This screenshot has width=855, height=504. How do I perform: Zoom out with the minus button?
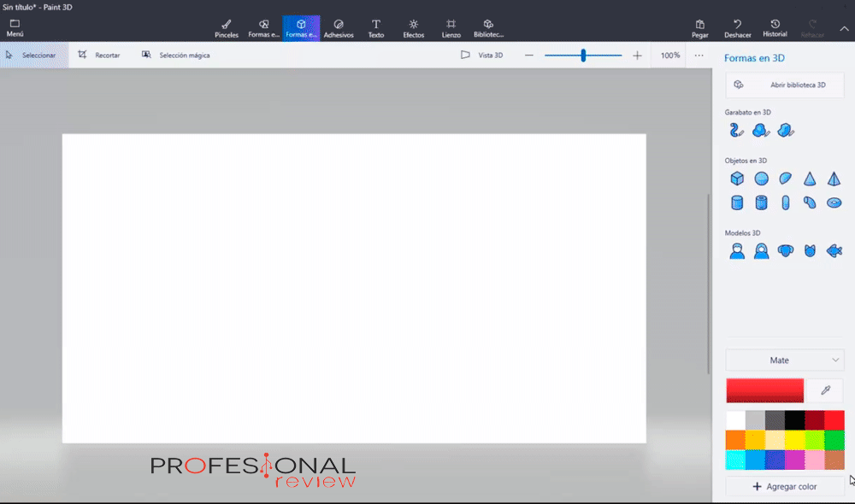coord(529,55)
